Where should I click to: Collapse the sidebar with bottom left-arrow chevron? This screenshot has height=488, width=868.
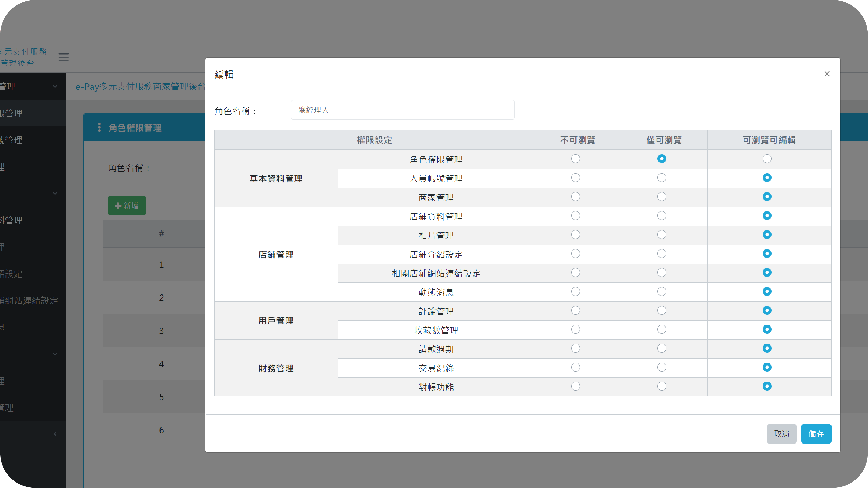55,434
